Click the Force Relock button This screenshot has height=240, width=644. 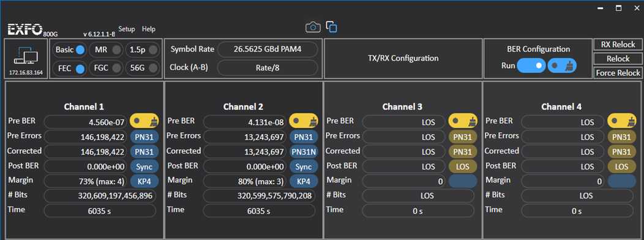(x=618, y=73)
